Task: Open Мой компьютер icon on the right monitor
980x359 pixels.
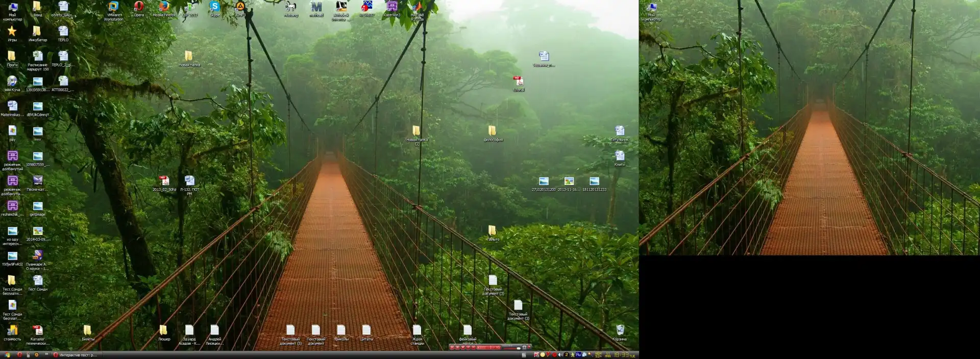Action: [651, 11]
